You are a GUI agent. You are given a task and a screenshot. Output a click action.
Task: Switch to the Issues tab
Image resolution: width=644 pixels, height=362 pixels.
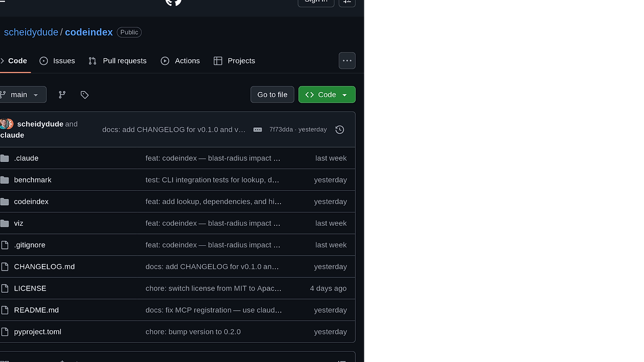click(57, 61)
